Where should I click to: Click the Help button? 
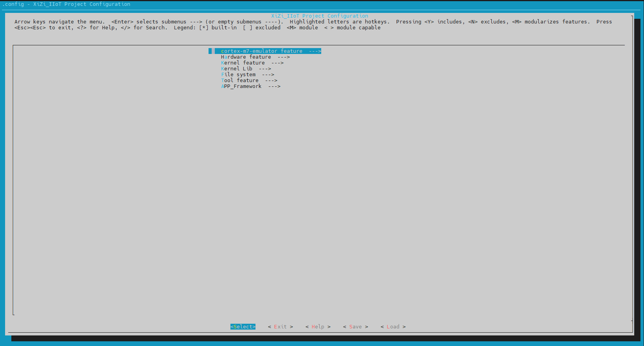[318, 327]
